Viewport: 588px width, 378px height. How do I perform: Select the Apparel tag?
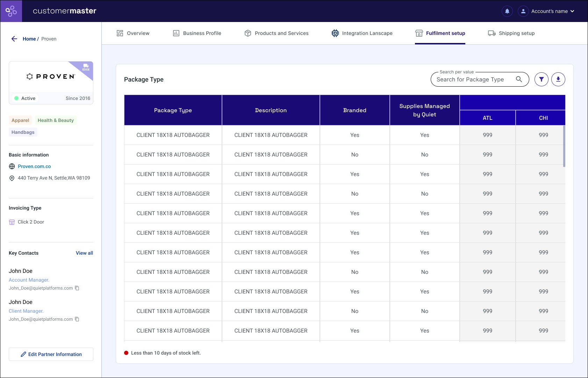pos(20,120)
